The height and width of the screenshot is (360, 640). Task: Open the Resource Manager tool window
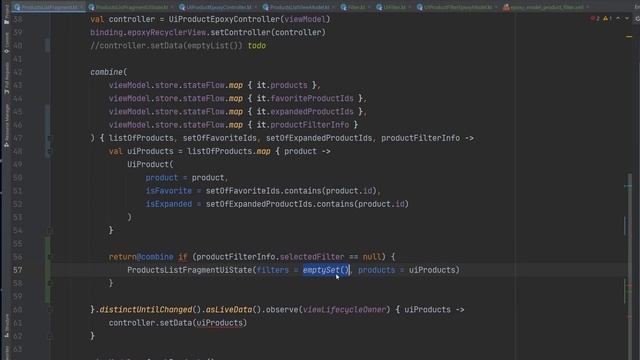point(7,126)
